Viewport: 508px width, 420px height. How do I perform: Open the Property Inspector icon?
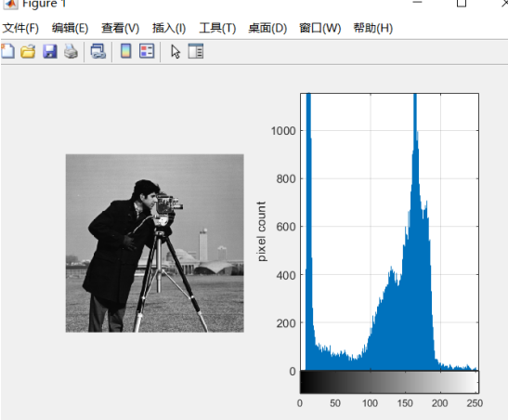[x=196, y=51]
